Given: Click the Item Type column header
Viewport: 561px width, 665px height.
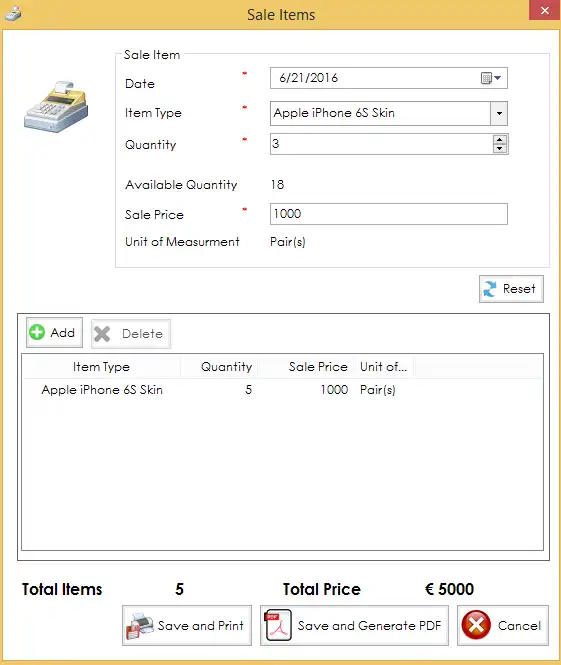Looking at the screenshot, I should (101, 366).
